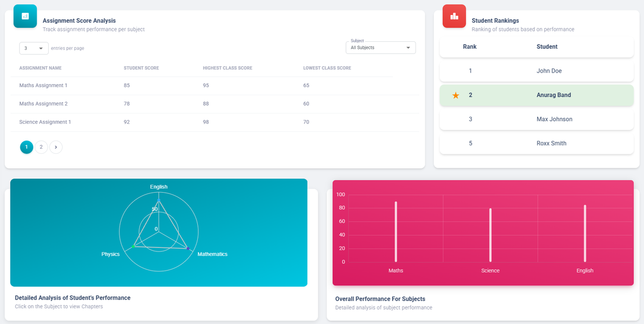Viewport: 644px width, 324px height.
Task: Select Roxx Smith ranking row
Action: (x=537, y=143)
